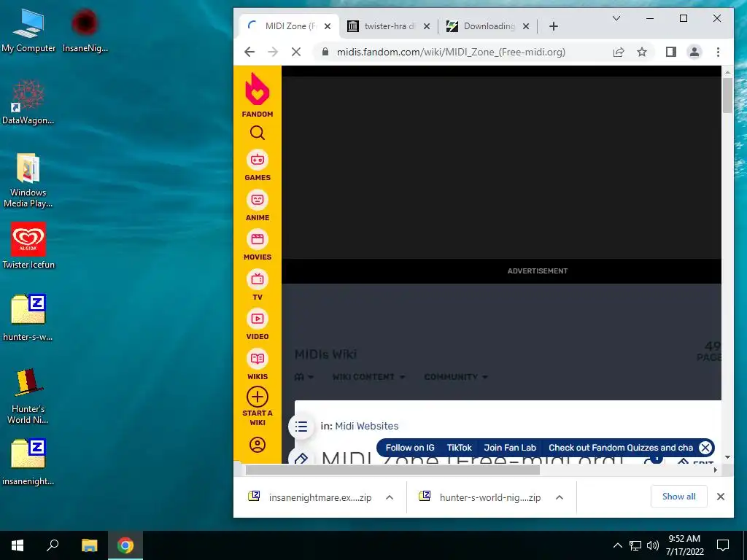747x560 pixels.
Task: Expand the Community dropdown menu
Action: (x=455, y=377)
